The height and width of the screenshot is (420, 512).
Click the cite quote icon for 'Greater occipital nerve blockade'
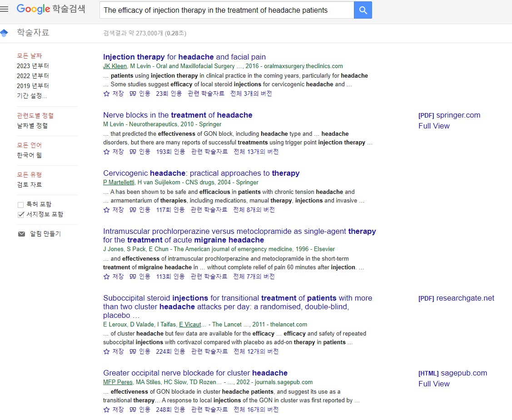133,410
